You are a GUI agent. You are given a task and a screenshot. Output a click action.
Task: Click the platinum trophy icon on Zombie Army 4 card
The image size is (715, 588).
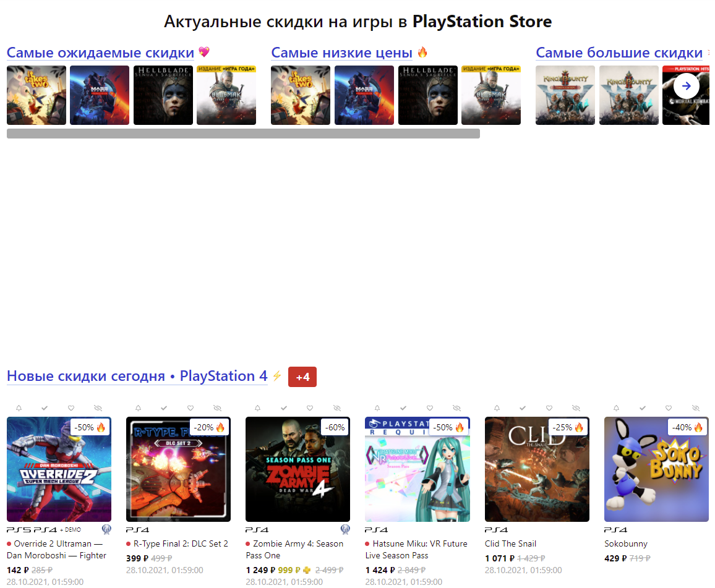click(346, 529)
